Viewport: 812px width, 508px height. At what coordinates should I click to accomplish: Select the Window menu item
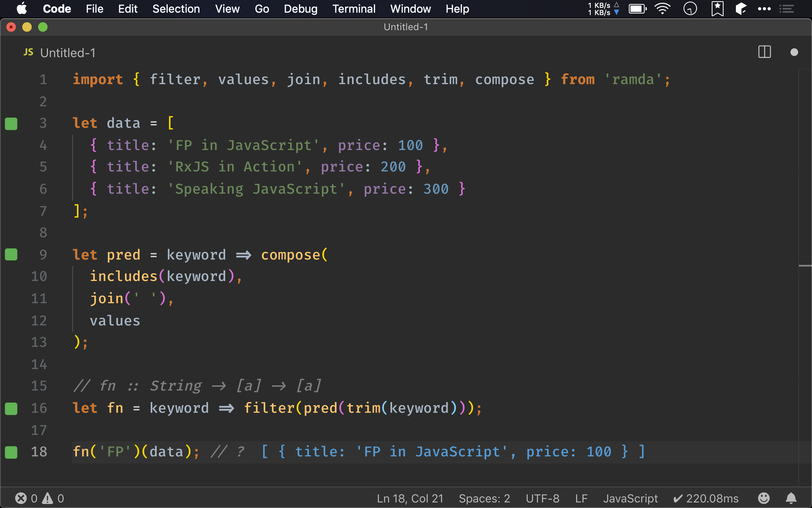tap(409, 9)
